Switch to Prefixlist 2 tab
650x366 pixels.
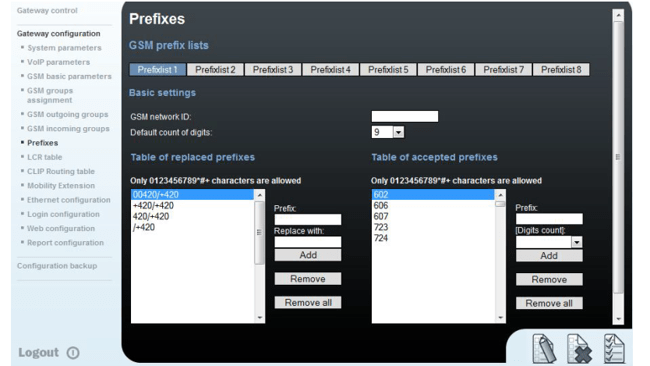pos(215,70)
